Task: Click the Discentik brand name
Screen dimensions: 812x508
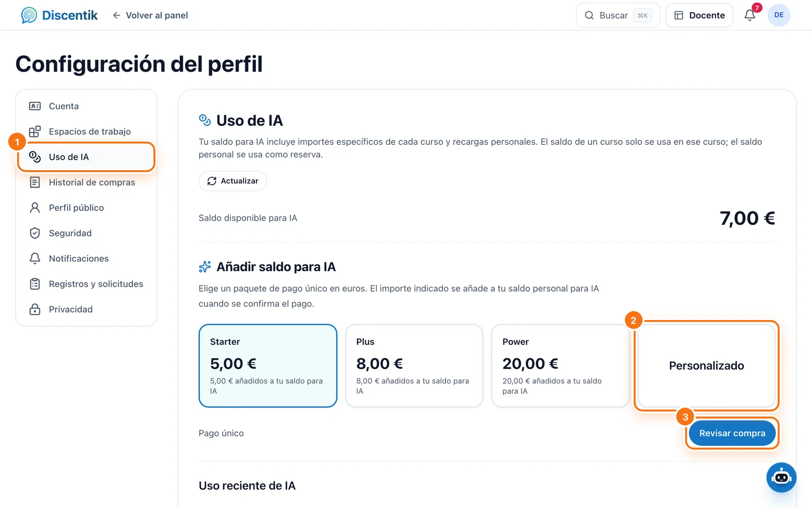Action: click(x=70, y=15)
